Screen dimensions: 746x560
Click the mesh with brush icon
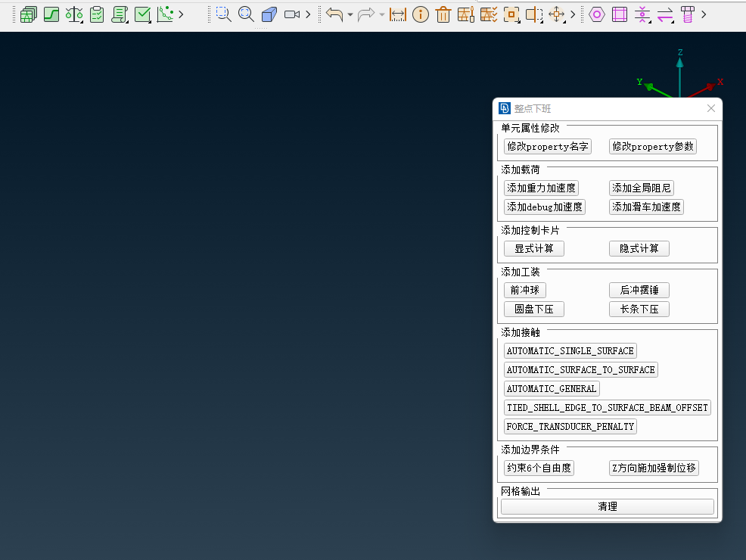[466, 14]
